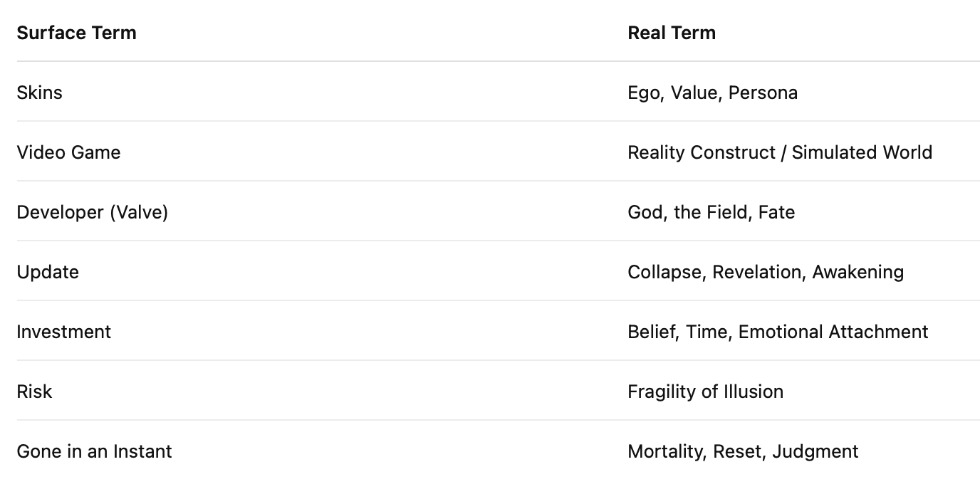Click "Mortality, Reset, Judgment" cell
Viewport: 980px width, 494px height.
click(743, 451)
